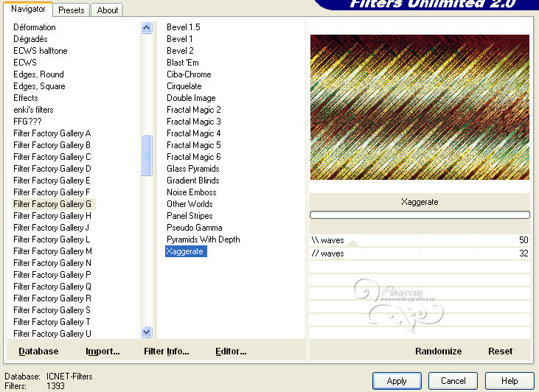Open Help for Filters Unlimited
The height and width of the screenshot is (392, 539).
point(510,381)
